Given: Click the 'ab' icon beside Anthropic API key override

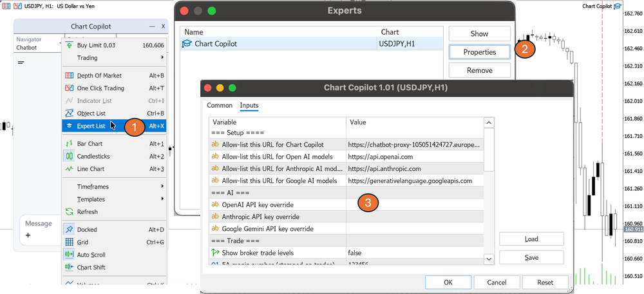Looking at the screenshot, I should point(215,216).
